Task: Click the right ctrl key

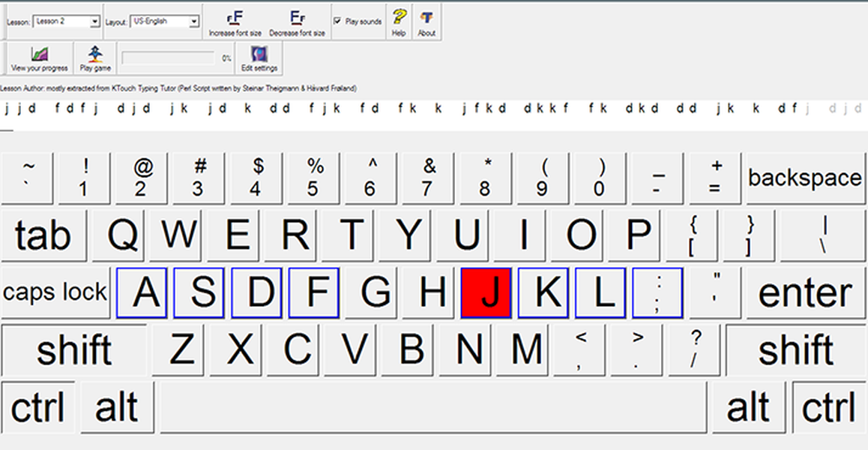Action: [x=829, y=407]
